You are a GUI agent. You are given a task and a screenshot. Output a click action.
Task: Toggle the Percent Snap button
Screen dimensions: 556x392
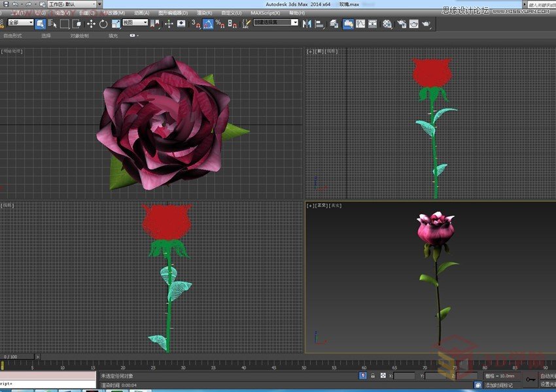[x=220, y=24]
